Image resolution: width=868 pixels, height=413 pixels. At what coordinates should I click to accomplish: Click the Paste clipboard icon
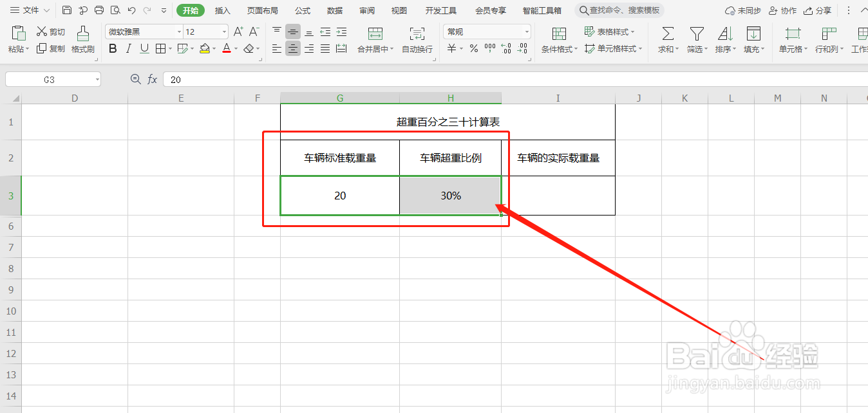point(19,33)
